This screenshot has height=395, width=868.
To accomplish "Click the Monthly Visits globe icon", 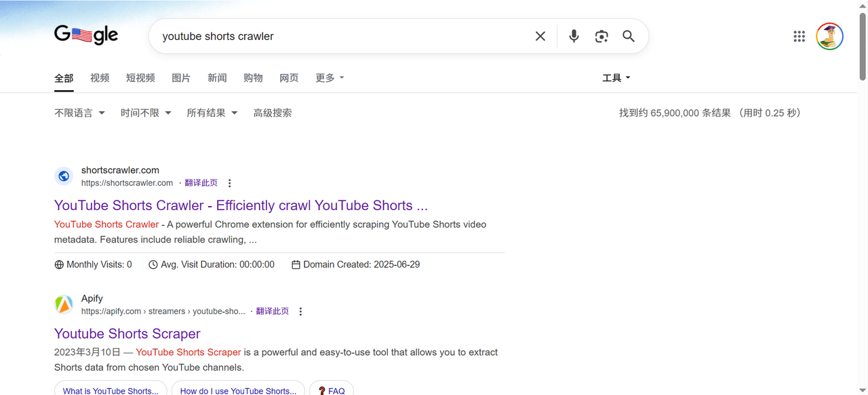I will [59, 265].
